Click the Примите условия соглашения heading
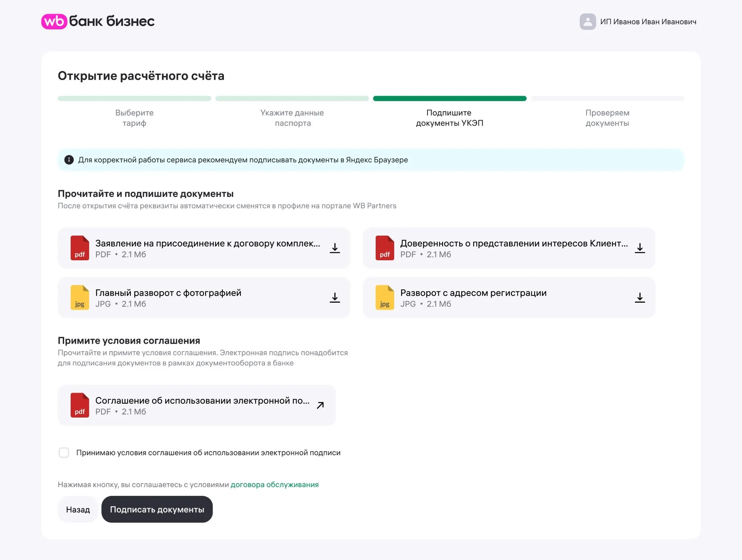Screen dimensions: 742x560 tap(129, 341)
